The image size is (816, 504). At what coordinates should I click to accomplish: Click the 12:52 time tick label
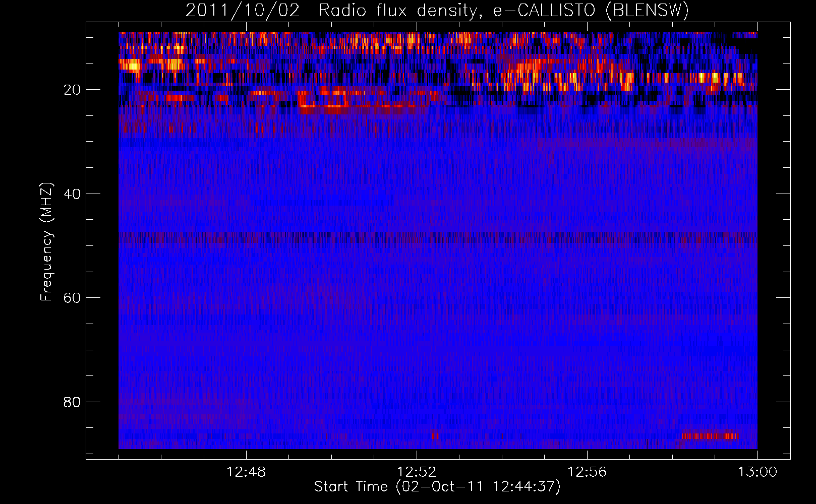click(417, 472)
